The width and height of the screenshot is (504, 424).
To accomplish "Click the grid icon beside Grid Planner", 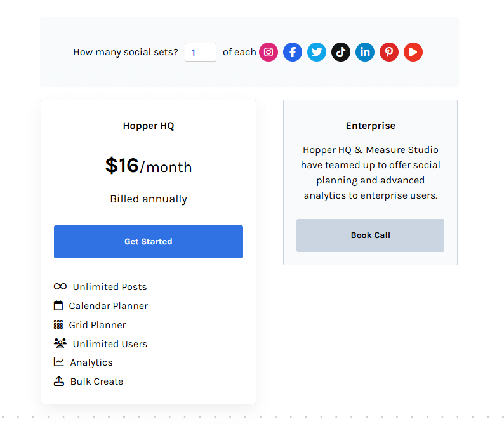I will pos(58,325).
